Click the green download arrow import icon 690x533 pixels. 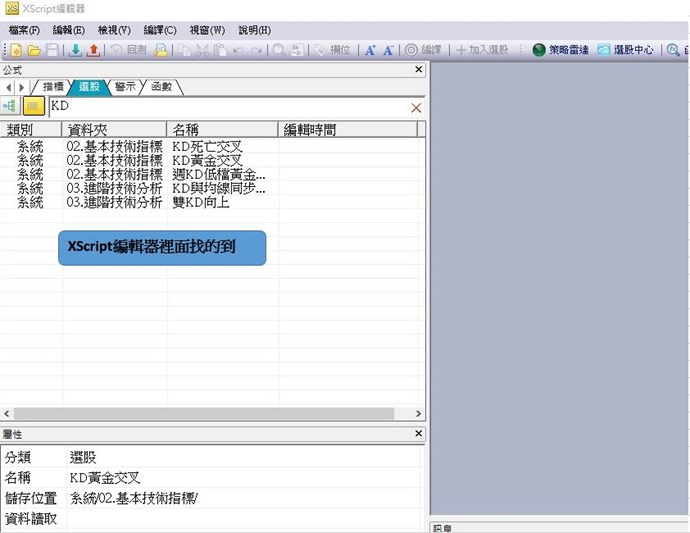point(75,50)
